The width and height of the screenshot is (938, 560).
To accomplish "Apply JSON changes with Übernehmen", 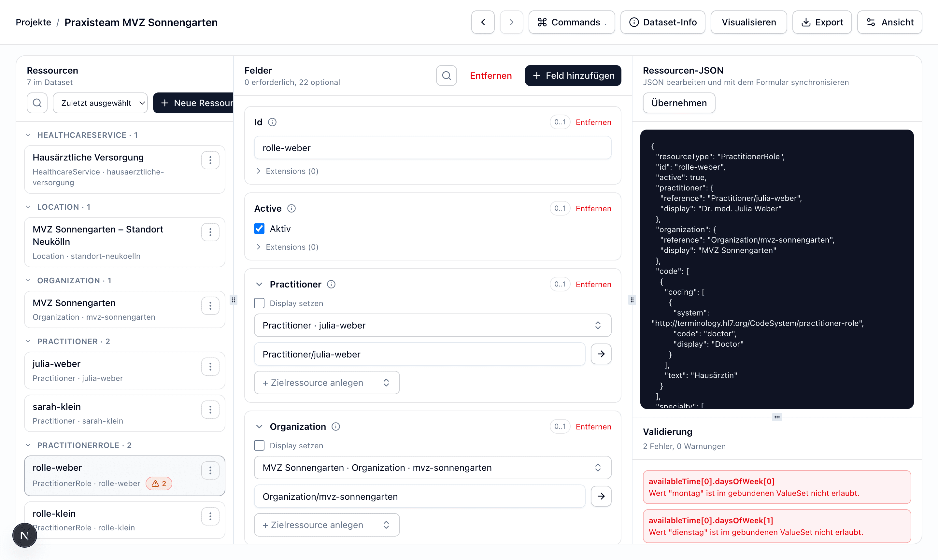I will tap(679, 103).
